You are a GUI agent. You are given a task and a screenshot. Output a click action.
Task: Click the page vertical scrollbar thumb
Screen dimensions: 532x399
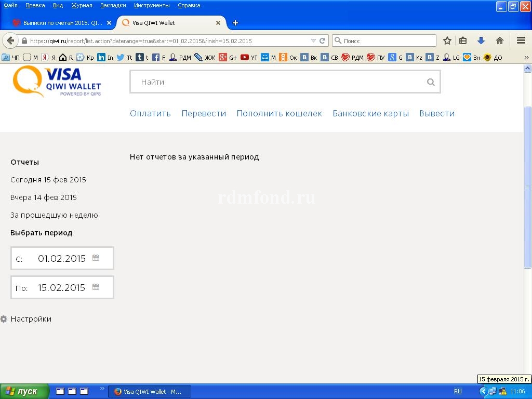point(528,187)
